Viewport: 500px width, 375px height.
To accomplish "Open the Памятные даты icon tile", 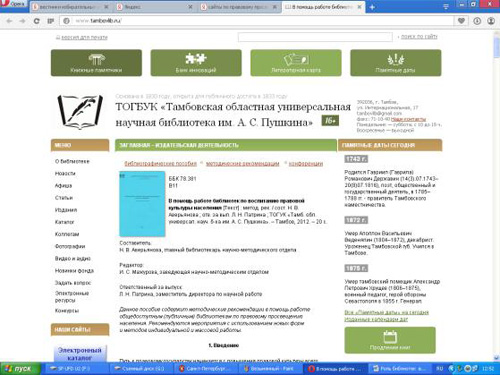I will (396, 63).
